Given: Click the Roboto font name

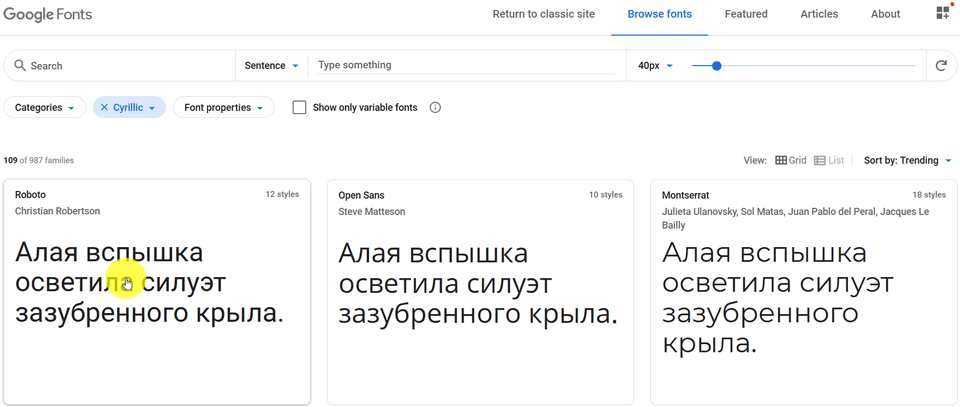Looking at the screenshot, I should pos(30,195).
